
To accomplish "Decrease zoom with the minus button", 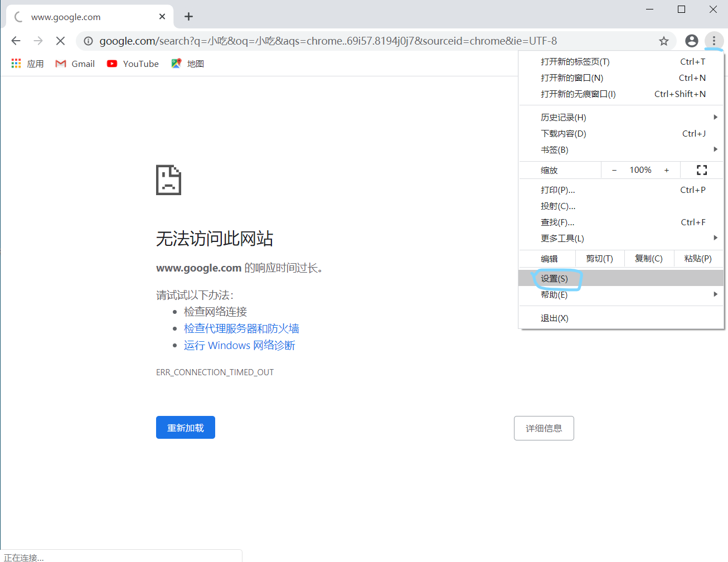I will pyautogui.click(x=614, y=170).
